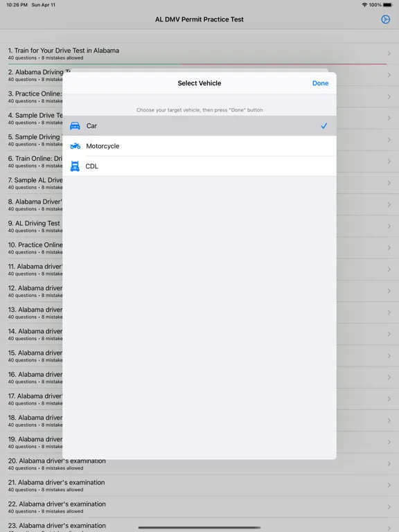The height and width of the screenshot is (532, 399).
Task: Tap the Choose your target vehicle instruction text
Action: (x=199, y=110)
